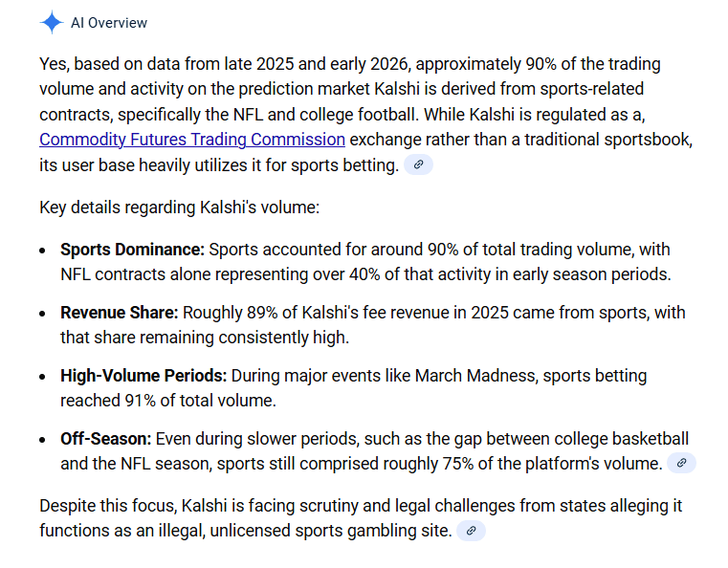This screenshot has width=728, height=568.
Task: Click the 'Revenue Share:' bold heading
Action: pos(119,313)
